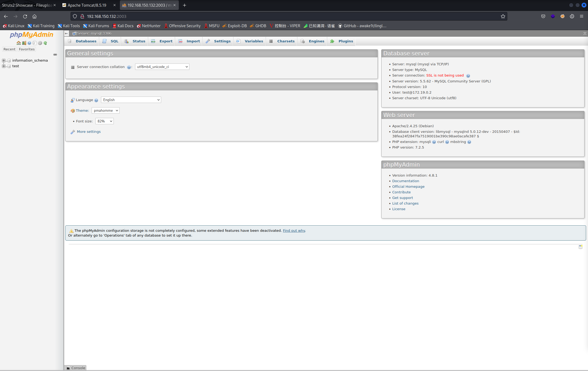Click the Find out why link

tap(294, 231)
